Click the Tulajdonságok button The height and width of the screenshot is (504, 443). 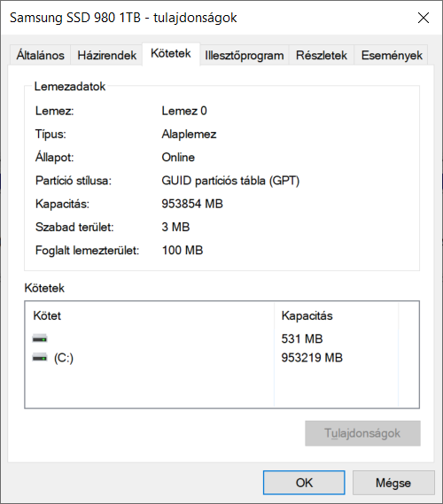click(362, 433)
